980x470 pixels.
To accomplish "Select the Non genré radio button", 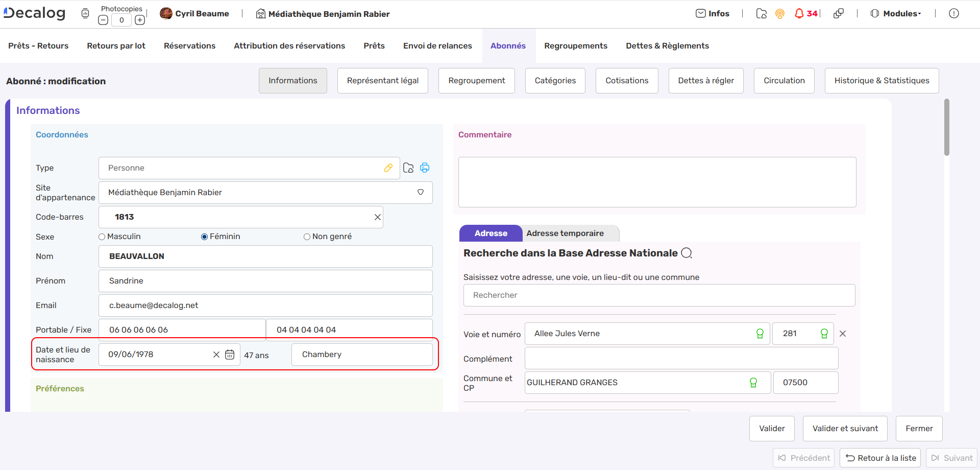I will 307,237.
